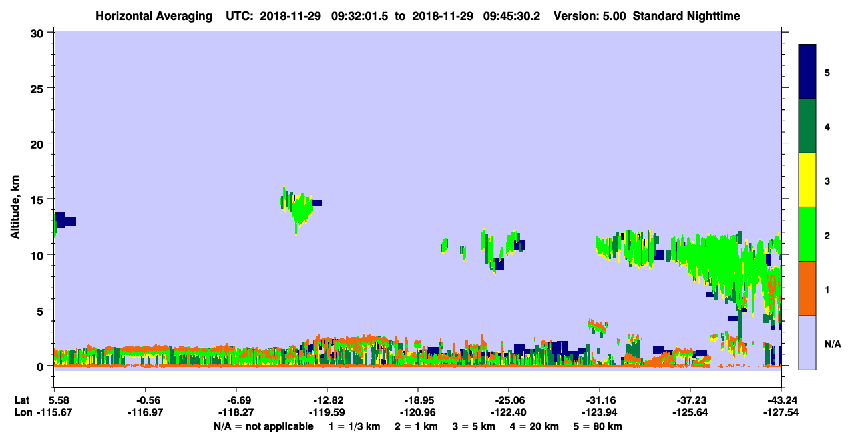Click the 'N/A = not applicable' legend text
The height and width of the screenshot is (445, 868).
pyautogui.click(x=263, y=426)
